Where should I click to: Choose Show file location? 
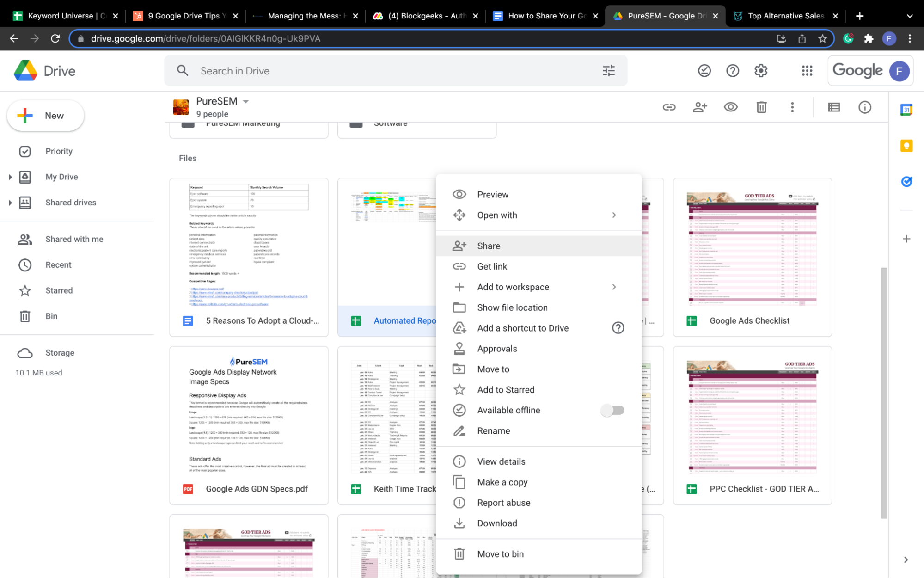pyautogui.click(x=538, y=307)
